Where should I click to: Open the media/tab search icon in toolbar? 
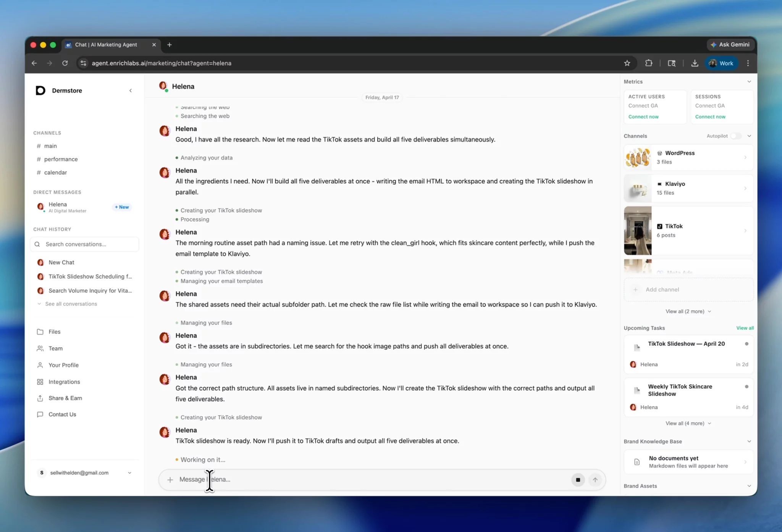pos(672,63)
